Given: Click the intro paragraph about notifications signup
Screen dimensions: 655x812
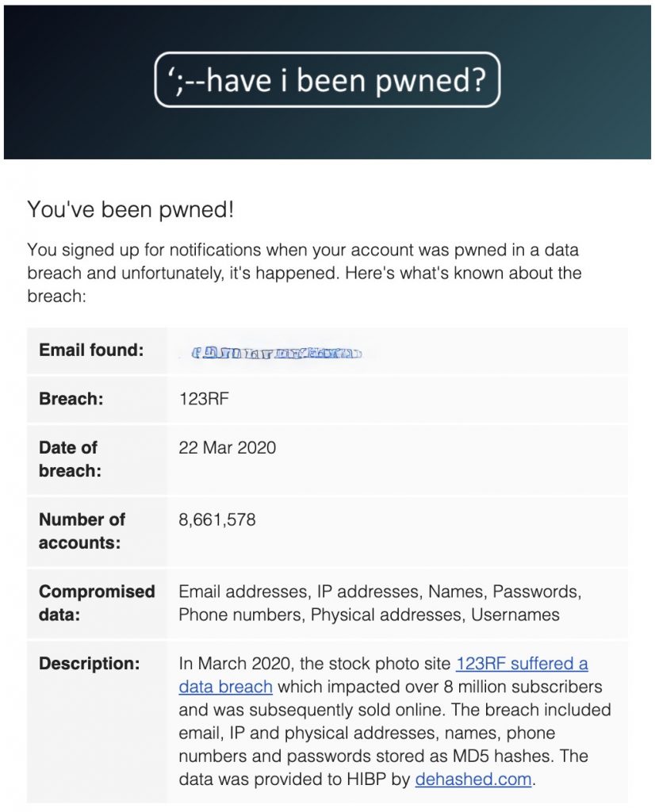Looking at the screenshot, I should pyautogui.click(x=305, y=273).
